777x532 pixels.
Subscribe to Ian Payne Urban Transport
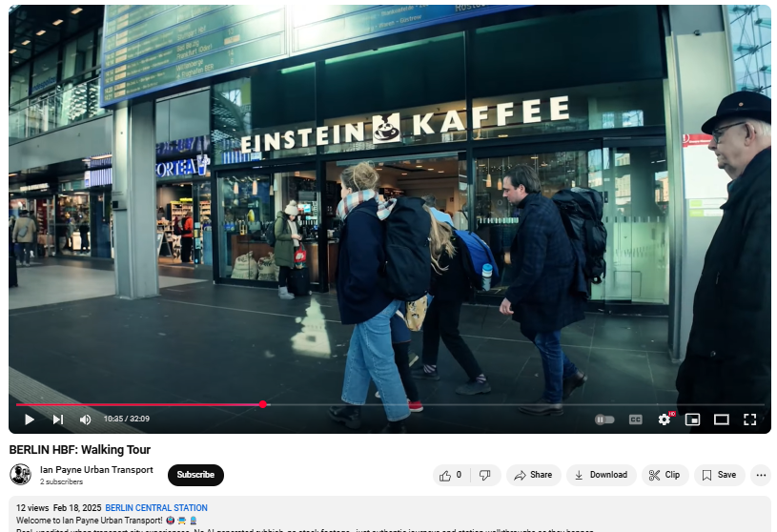195,475
